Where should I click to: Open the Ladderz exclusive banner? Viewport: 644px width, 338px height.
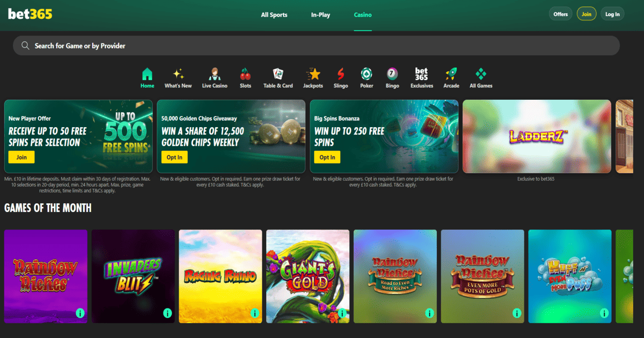pyautogui.click(x=537, y=136)
